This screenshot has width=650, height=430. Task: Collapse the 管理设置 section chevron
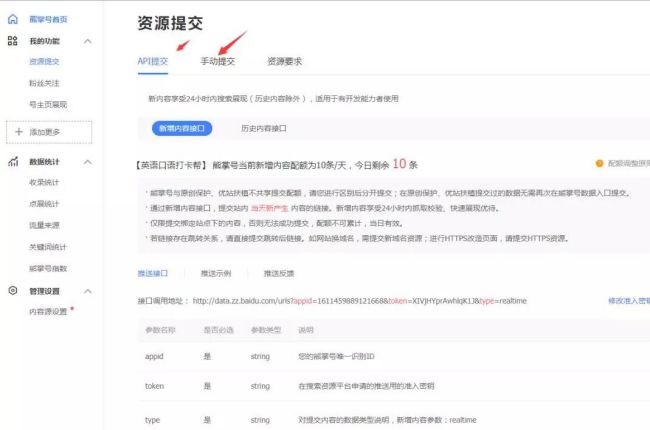pyautogui.click(x=88, y=290)
